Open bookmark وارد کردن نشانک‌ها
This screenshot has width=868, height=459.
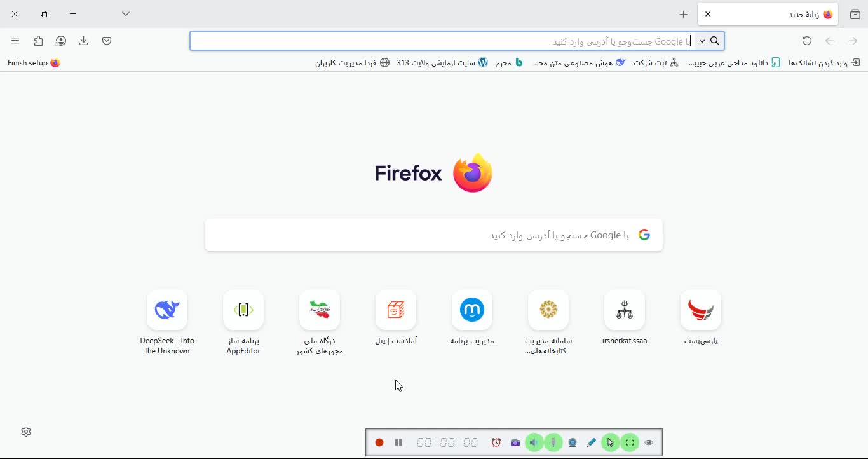click(x=824, y=63)
